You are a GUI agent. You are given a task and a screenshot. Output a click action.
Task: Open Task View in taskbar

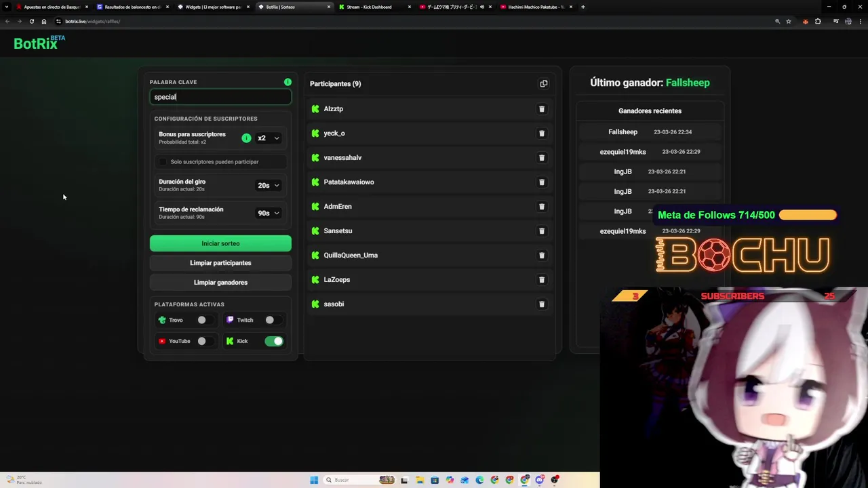coord(405,480)
